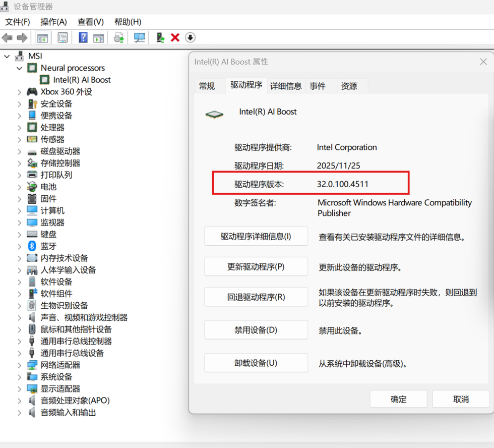The height and width of the screenshot is (448, 494).
Task: Click the 更新驱动程序(P) button
Action: (x=256, y=266)
